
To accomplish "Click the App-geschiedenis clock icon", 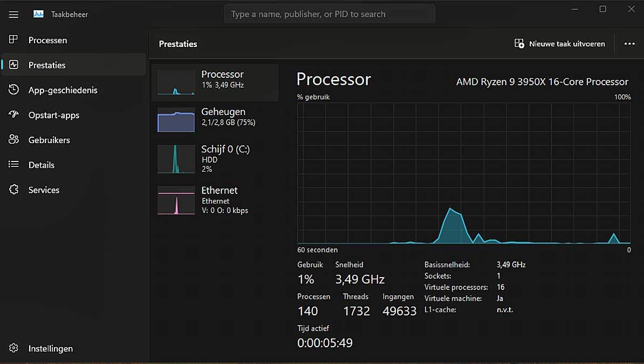I will click(13, 90).
